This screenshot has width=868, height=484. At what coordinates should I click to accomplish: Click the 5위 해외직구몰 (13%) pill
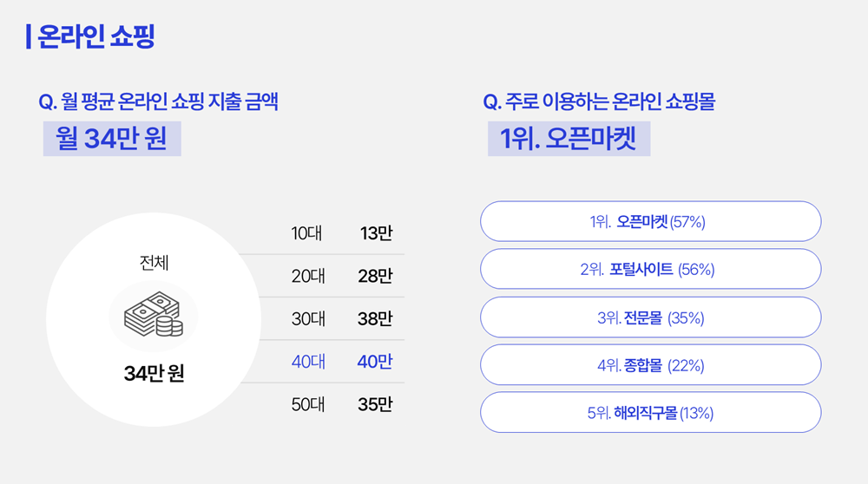[650, 413]
